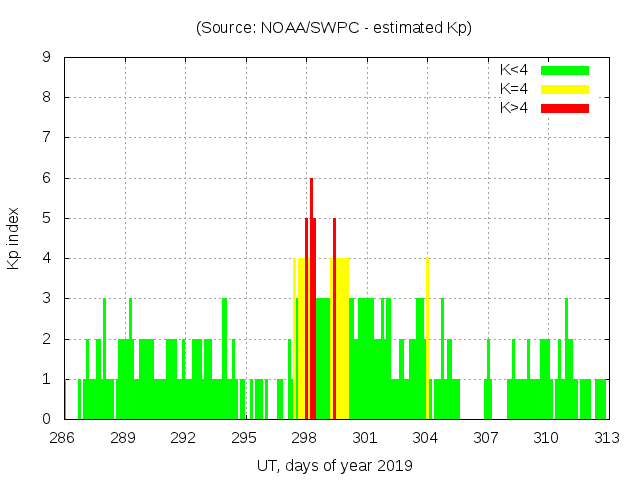
Task: Click the x-axis tick label 298
Action: click(x=304, y=438)
